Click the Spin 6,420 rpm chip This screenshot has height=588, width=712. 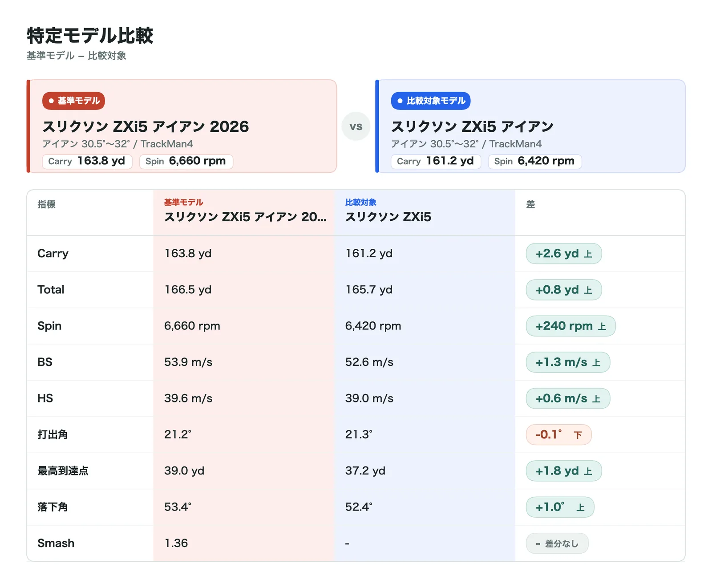coord(535,161)
